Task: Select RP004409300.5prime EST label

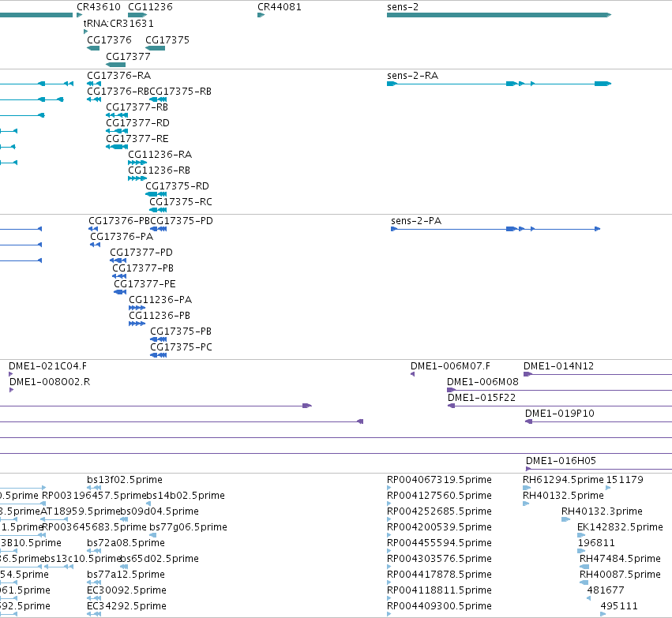Action: pos(439,606)
